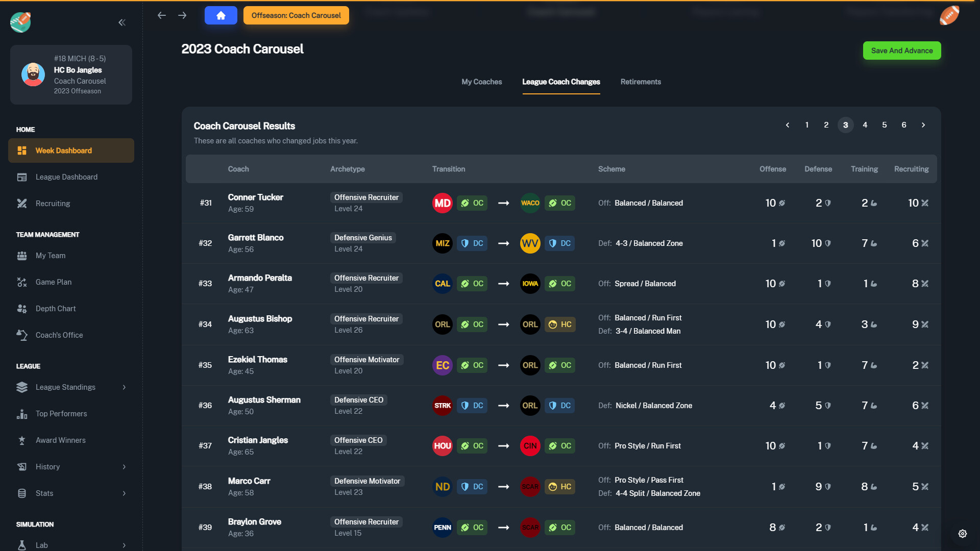Go forward using the right arrow icon

click(x=182, y=15)
